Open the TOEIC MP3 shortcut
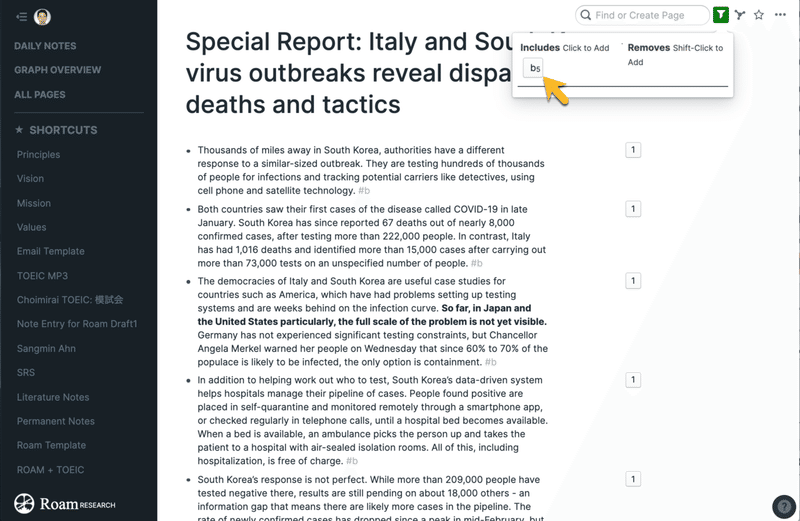800x521 pixels. click(42, 276)
